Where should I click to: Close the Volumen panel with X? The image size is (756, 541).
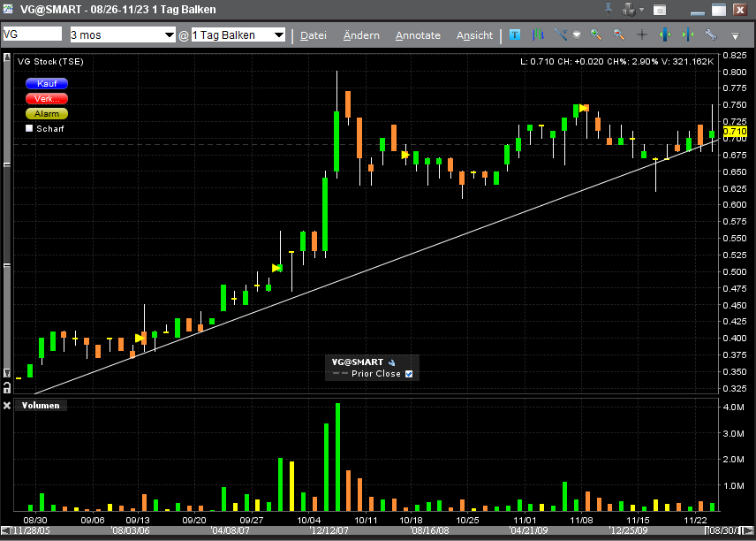click(x=7, y=406)
